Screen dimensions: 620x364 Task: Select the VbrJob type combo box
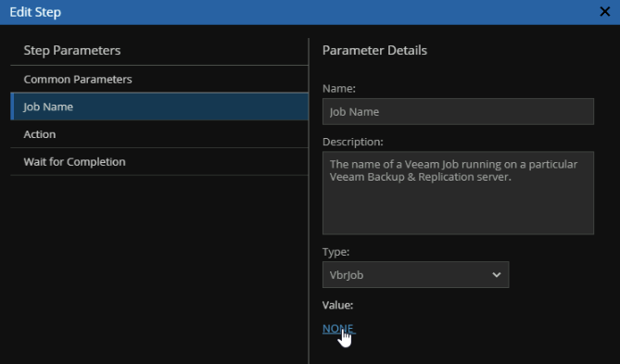pyautogui.click(x=415, y=275)
